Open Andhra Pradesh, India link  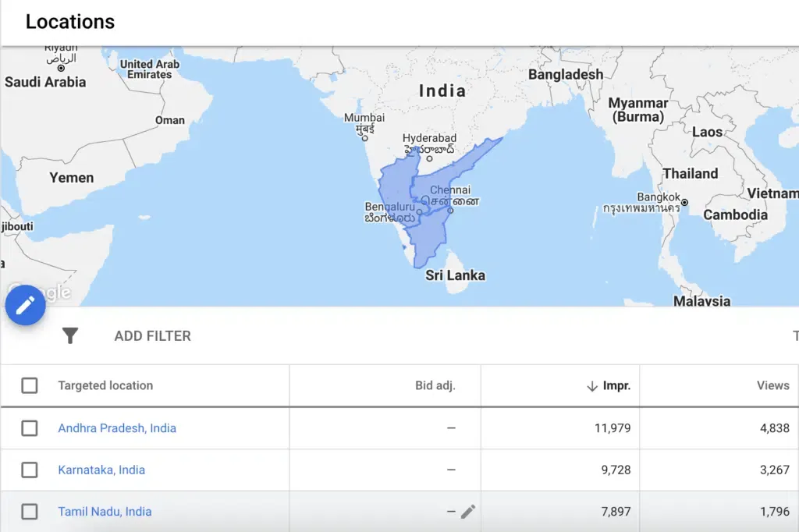point(117,428)
